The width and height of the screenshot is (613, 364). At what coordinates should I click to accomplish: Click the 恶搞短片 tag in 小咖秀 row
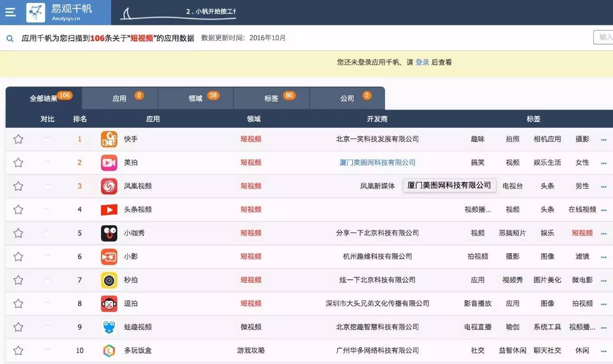coord(512,233)
